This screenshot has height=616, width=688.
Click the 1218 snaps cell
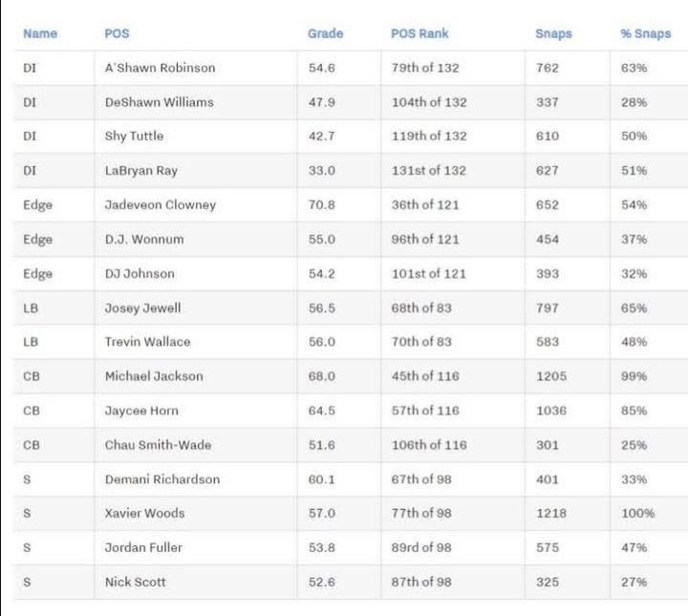coord(550,513)
